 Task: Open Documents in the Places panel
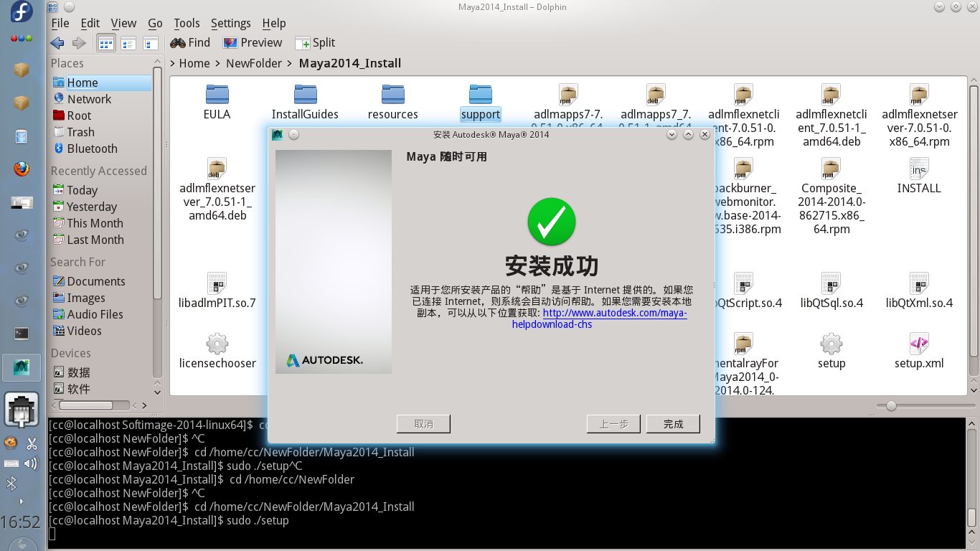pos(96,281)
